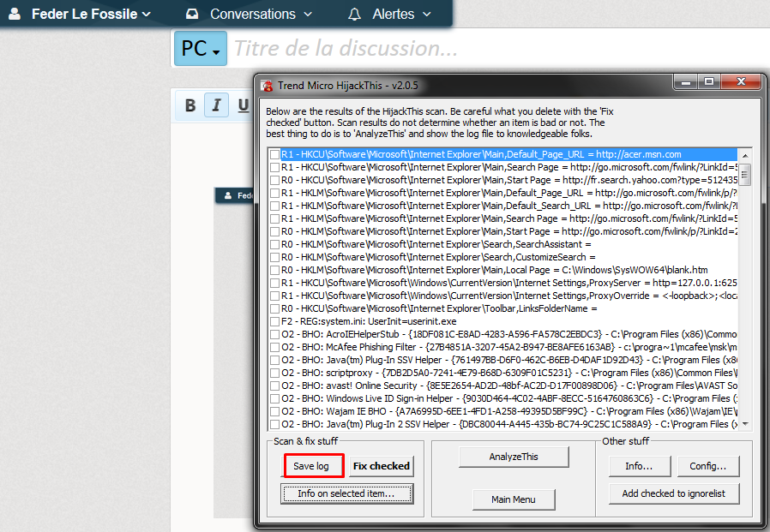This screenshot has height=532, width=770.
Task: Check the box for Default_Page_URL acer.msn.com entry
Action: (275, 154)
